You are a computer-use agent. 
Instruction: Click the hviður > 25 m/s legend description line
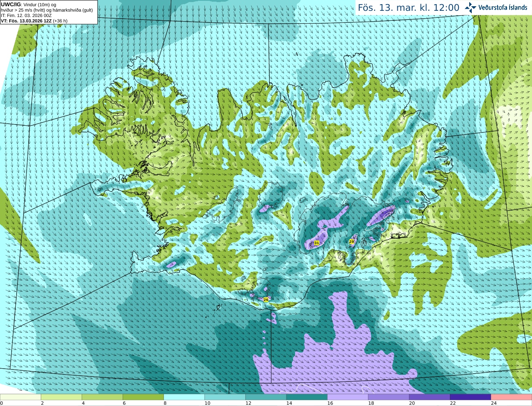[x=47, y=10]
